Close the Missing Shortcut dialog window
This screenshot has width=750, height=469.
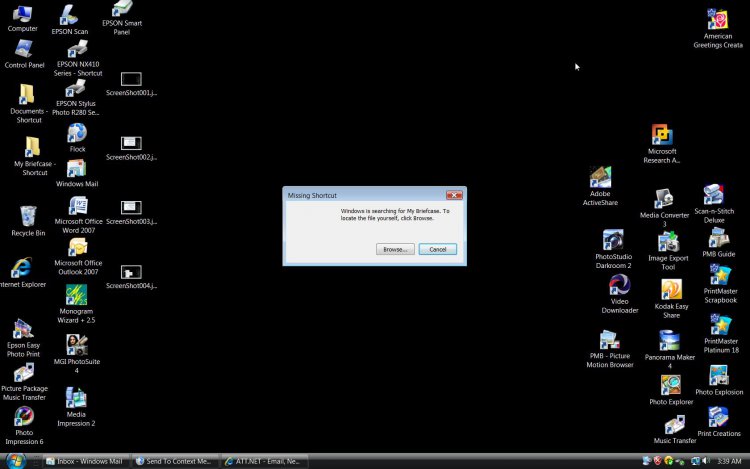pos(454,195)
